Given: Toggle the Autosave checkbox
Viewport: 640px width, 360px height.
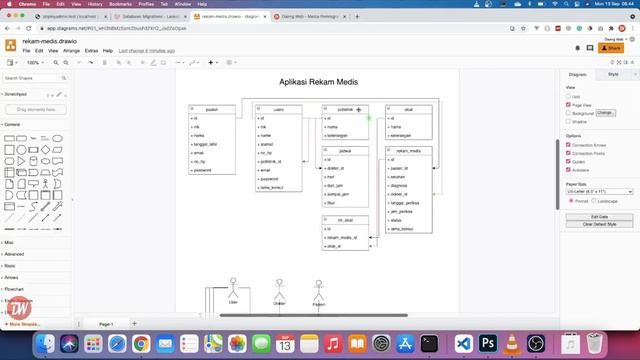Looking at the screenshot, I should 568,170.
